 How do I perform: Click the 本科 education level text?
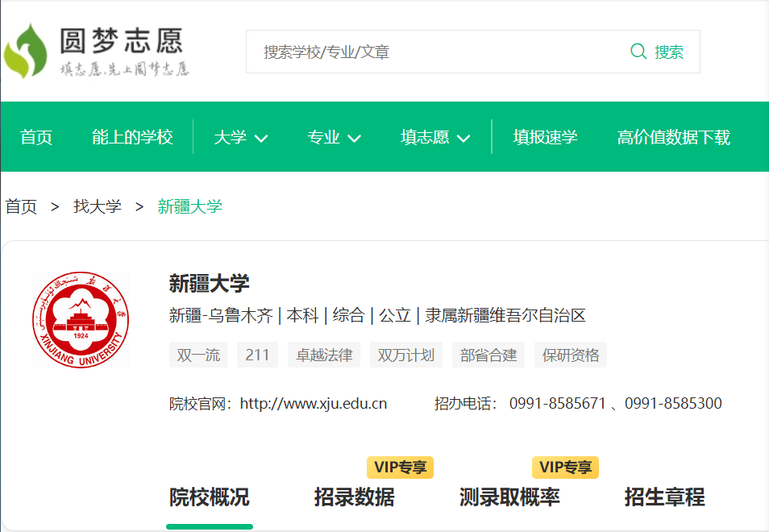(x=302, y=315)
